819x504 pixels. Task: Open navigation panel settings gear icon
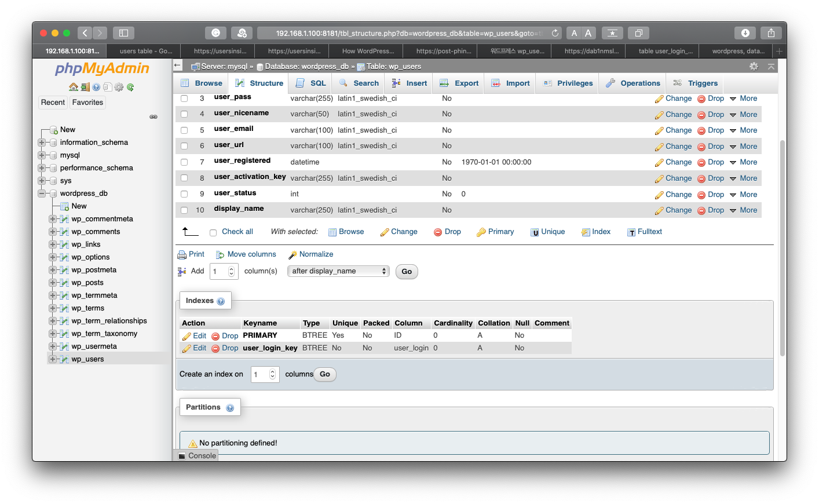[119, 87]
